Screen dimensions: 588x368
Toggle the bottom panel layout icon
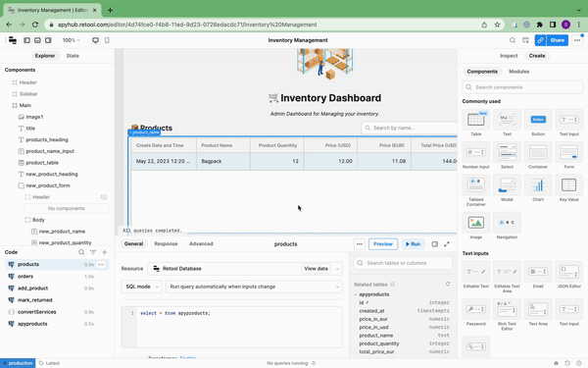[x=37, y=40]
